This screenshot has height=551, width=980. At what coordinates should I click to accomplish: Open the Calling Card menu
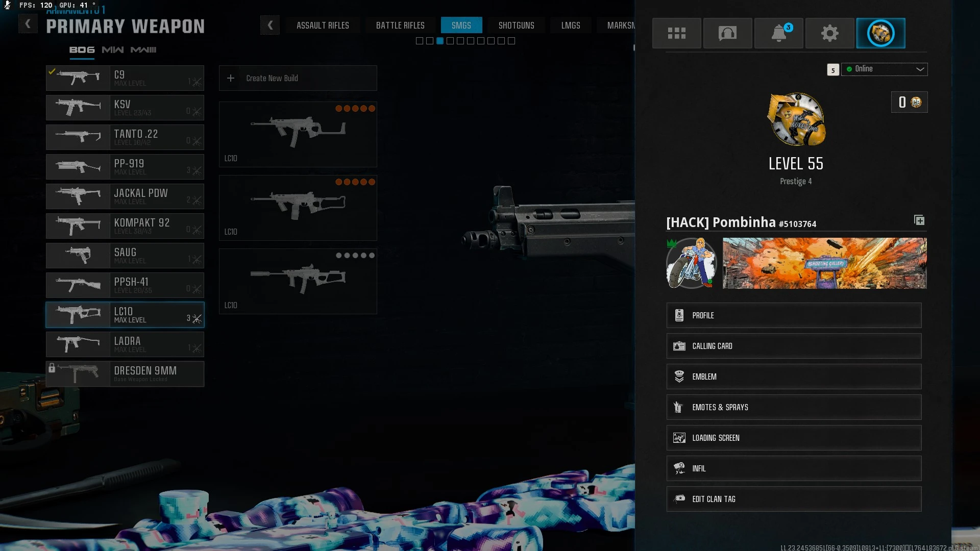click(793, 346)
